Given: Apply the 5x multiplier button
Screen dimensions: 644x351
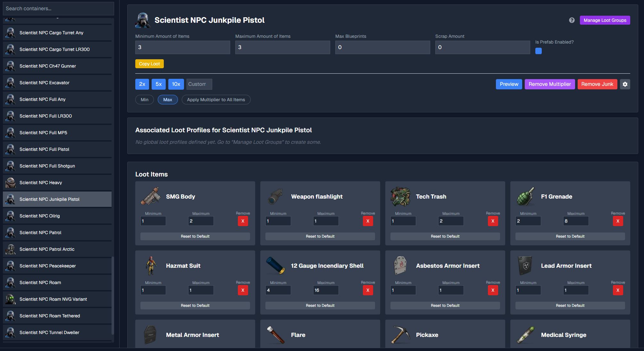Looking at the screenshot, I should pyautogui.click(x=159, y=84).
